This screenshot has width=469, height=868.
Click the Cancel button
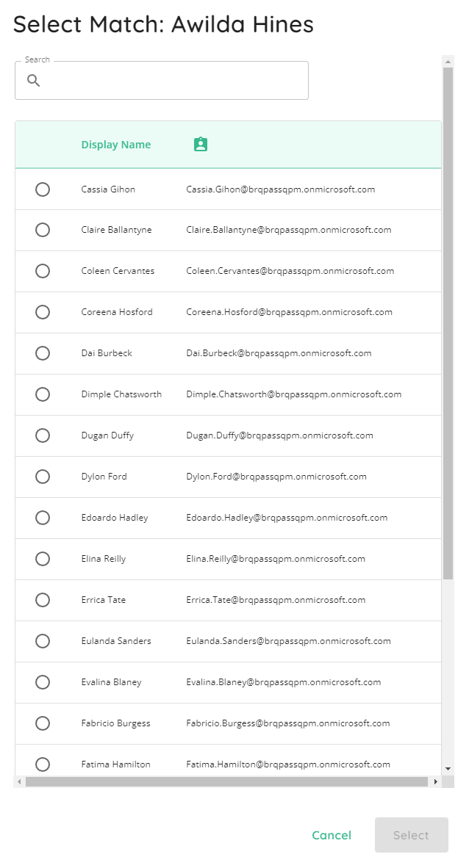coord(332,836)
